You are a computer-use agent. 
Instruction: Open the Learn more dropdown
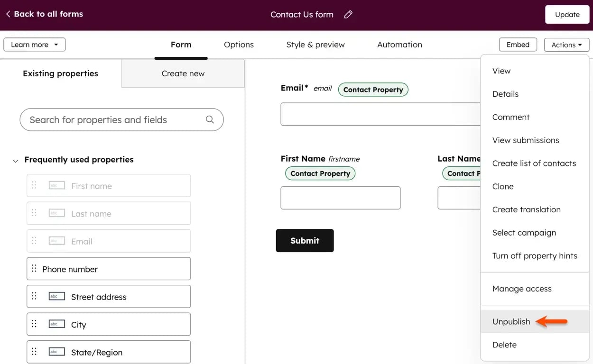(x=34, y=44)
